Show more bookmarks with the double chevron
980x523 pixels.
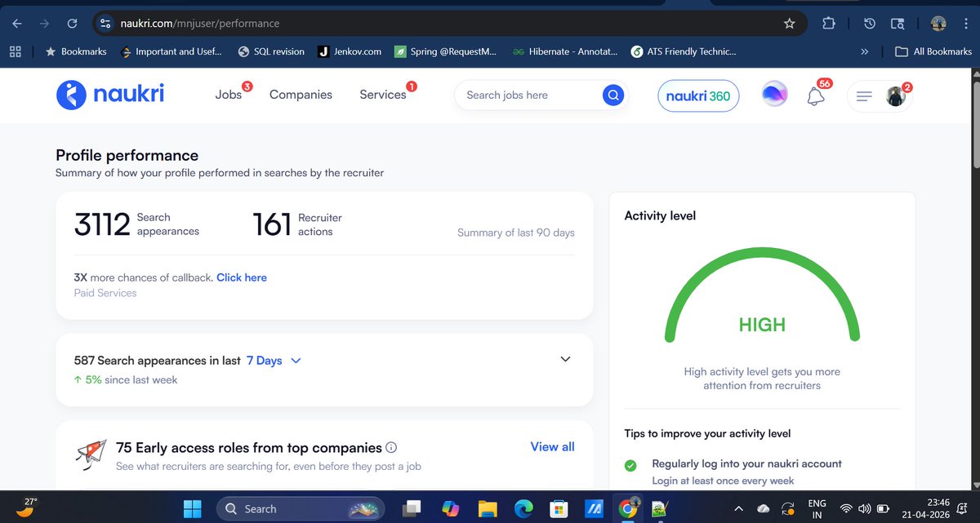865,51
